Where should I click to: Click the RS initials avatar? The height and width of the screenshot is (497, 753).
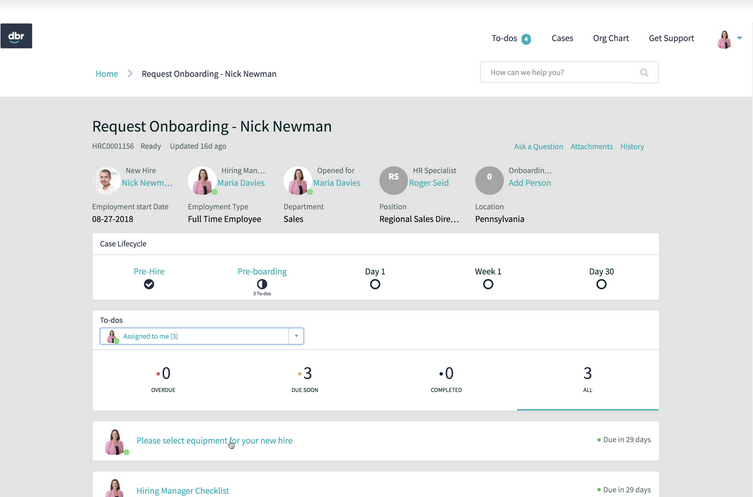pos(393,181)
